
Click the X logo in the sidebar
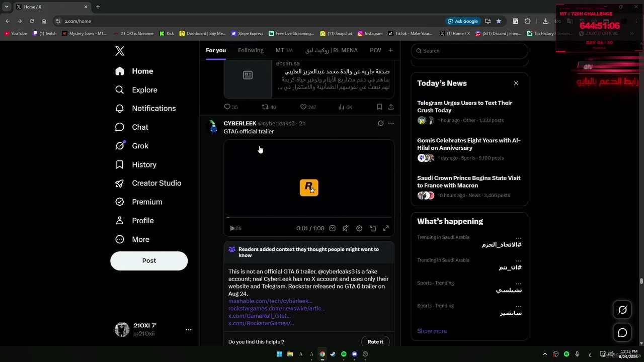click(x=120, y=51)
